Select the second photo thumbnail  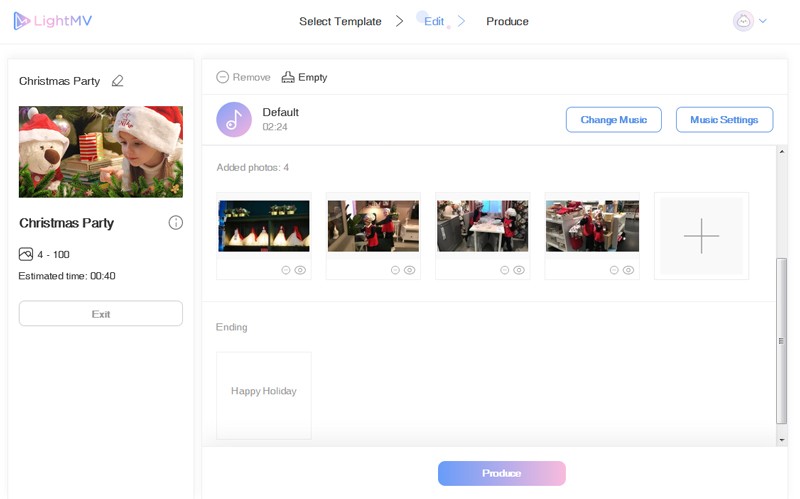tap(373, 226)
